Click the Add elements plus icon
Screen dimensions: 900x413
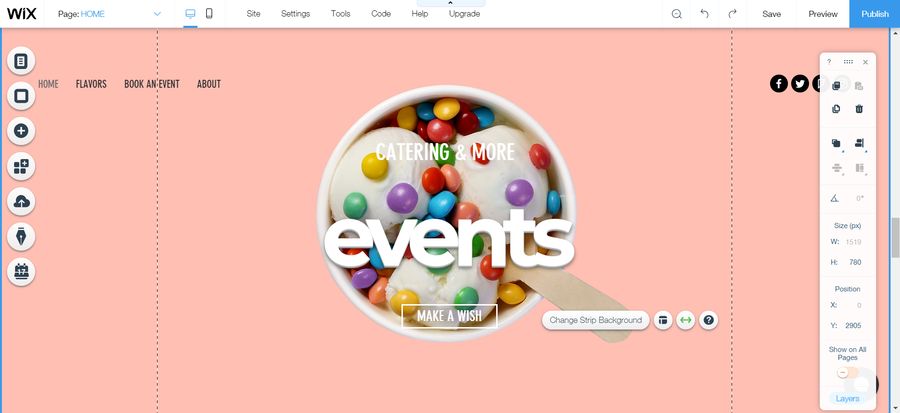[21, 131]
